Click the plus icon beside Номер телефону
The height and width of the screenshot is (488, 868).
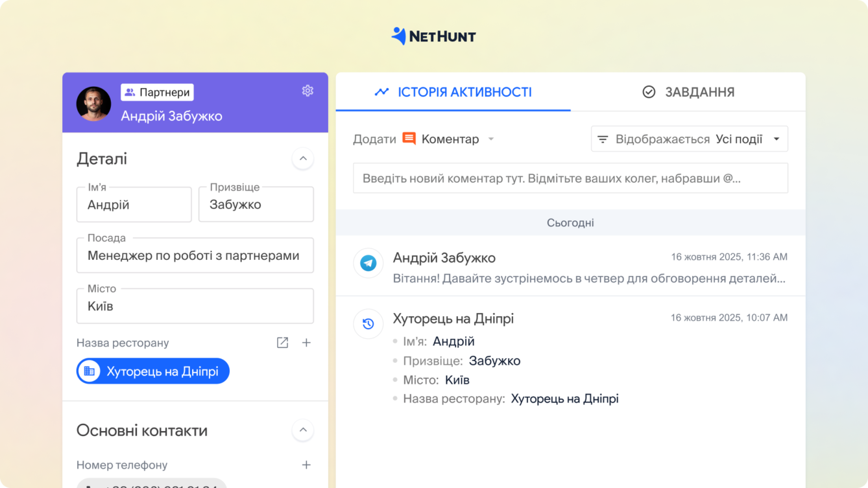coord(306,465)
